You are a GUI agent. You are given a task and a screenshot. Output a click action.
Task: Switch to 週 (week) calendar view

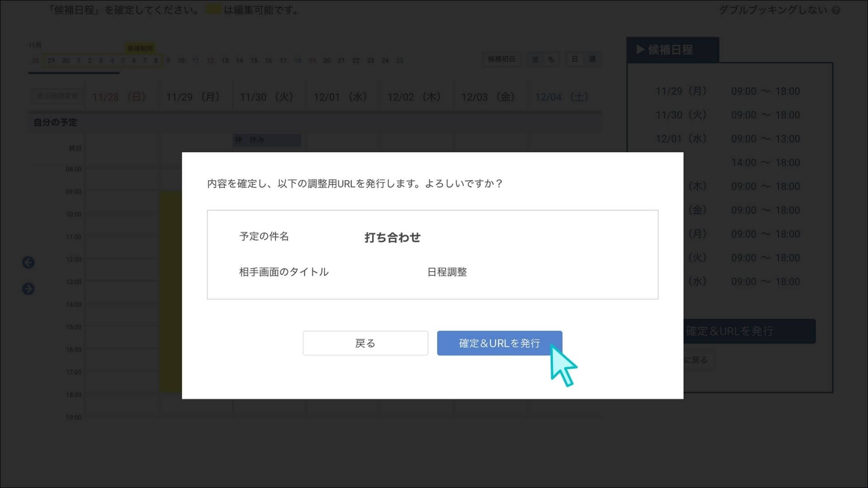[592, 59]
